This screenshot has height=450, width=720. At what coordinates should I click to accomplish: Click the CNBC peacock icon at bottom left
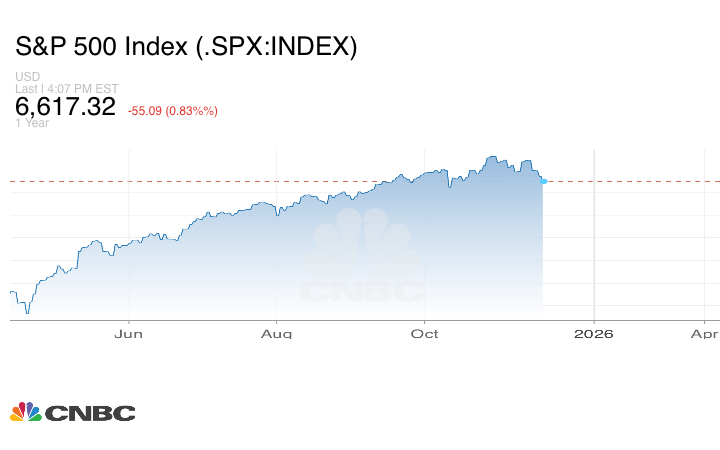(25, 412)
